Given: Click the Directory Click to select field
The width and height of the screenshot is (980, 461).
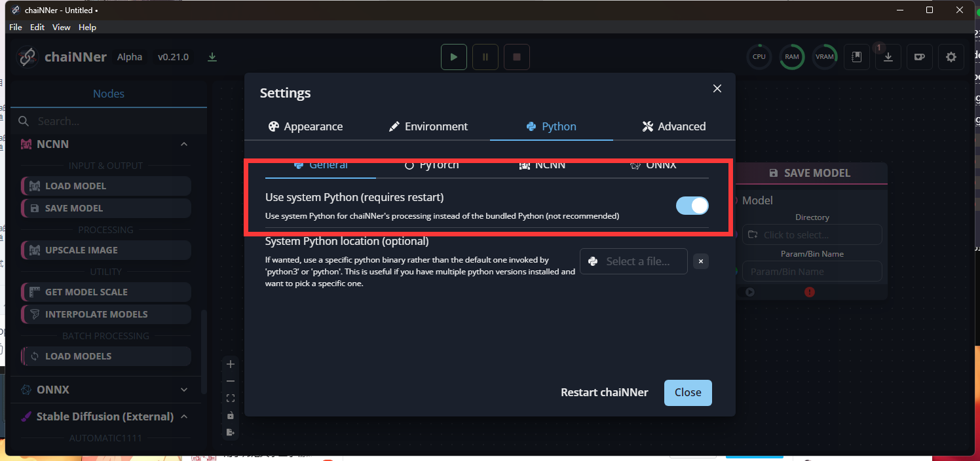Looking at the screenshot, I should (x=812, y=235).
